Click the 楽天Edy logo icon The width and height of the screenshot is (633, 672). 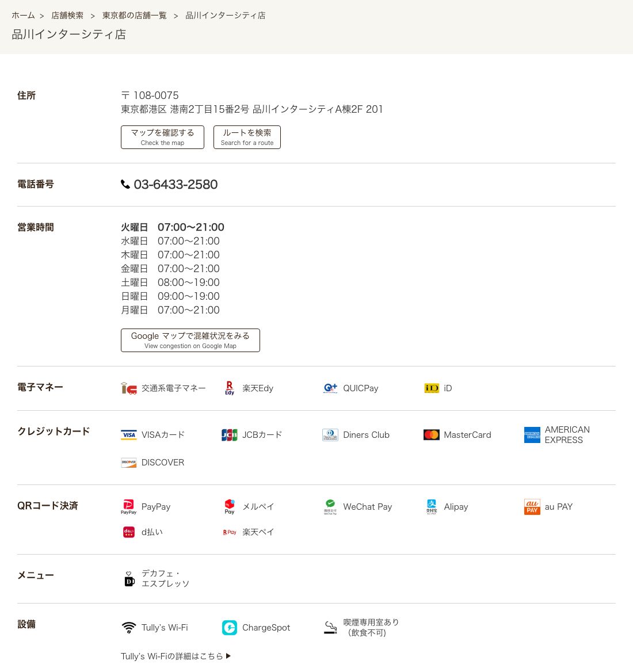tap(230, 388)
